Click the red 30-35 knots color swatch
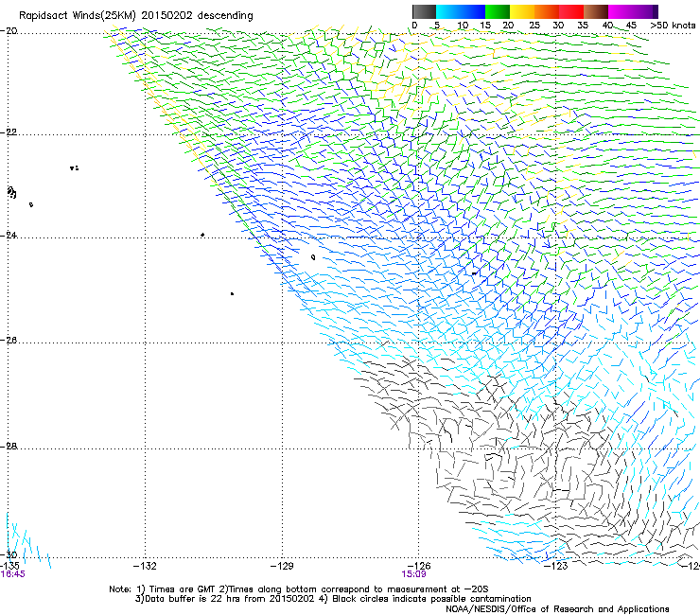This screenshot has height=615, width=700. click(x=571, y=11)
